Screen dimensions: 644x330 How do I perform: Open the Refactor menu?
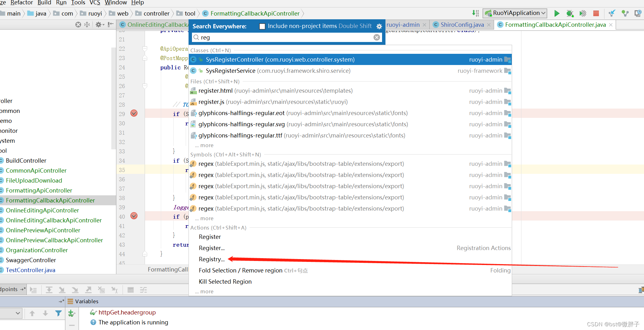tap(21, 3)
